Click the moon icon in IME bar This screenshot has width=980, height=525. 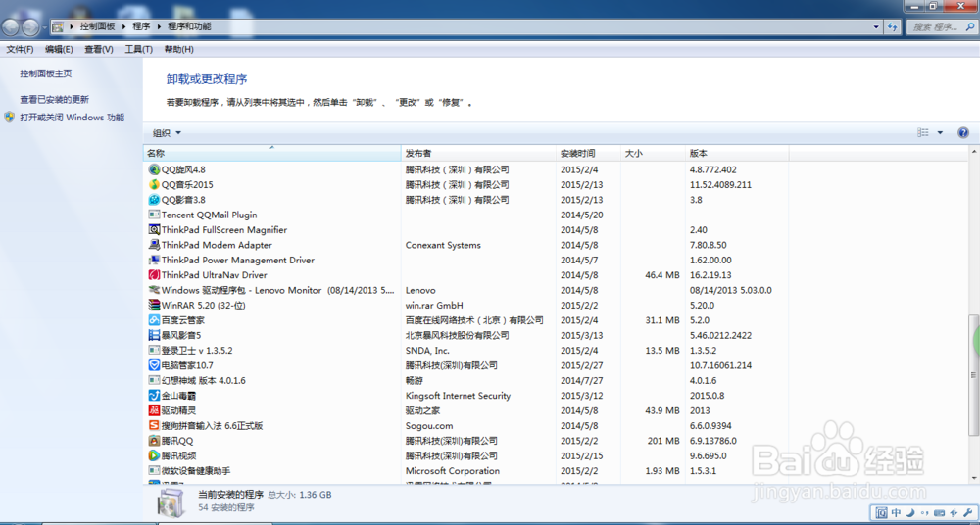click(x=910, y=512)
